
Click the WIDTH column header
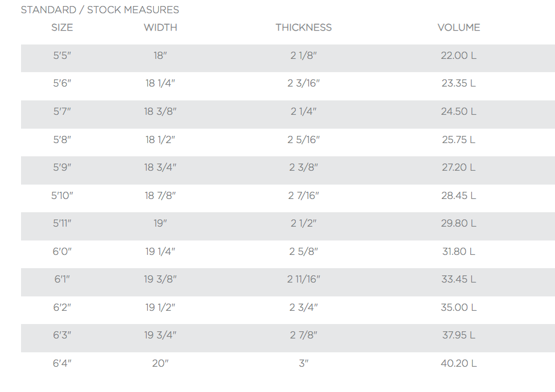pos(161,28)
